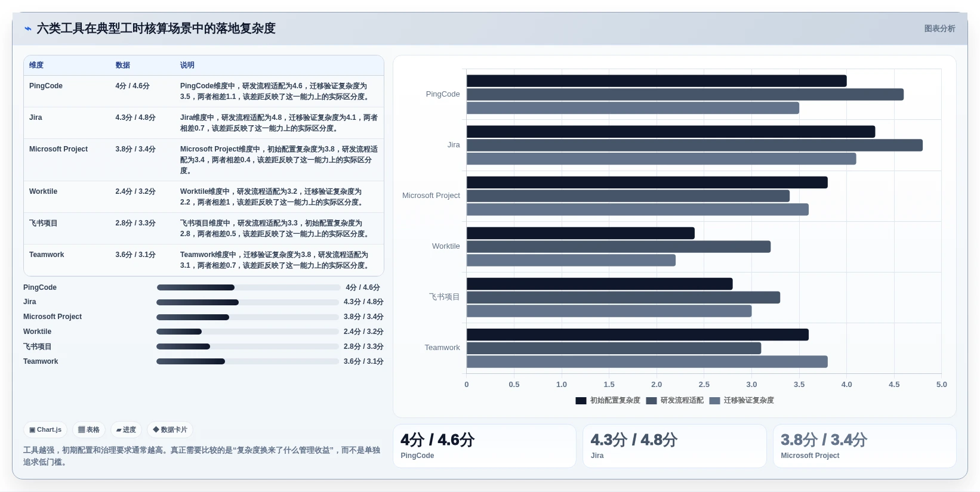Image resolution: width=980 pixels, height=492 pixels.
Task: Click the Teamwork progress bar
Action: click(x=248, y=361)
